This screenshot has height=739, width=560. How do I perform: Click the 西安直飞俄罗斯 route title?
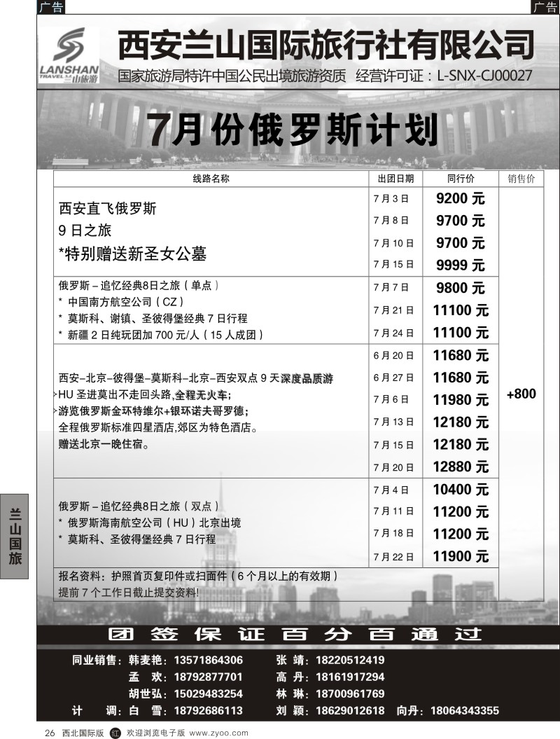point(107,208)
